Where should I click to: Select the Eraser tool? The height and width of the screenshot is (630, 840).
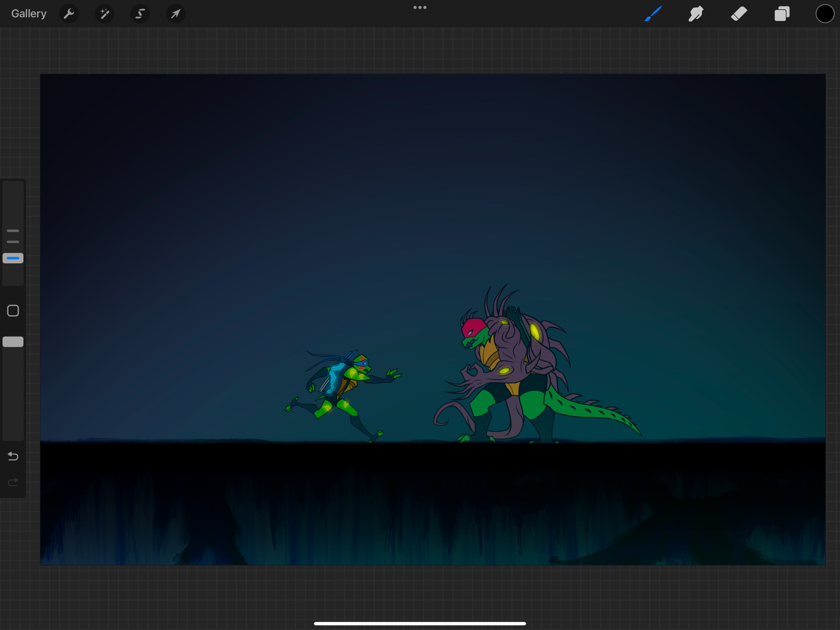coord(739,14)
